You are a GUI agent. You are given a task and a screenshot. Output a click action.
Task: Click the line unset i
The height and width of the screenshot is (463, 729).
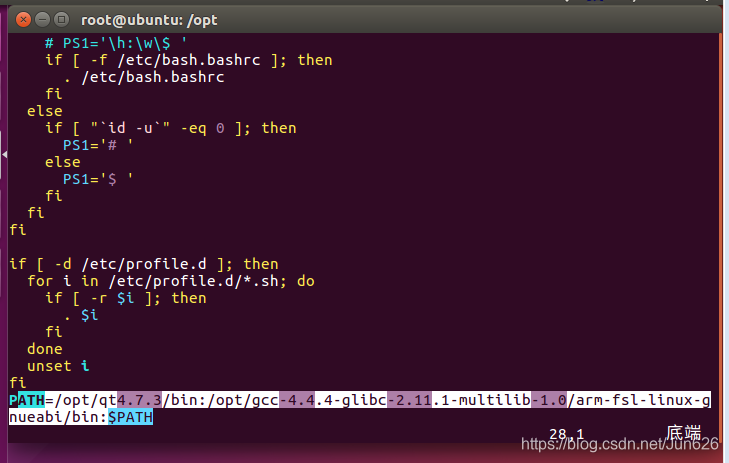pos(58,366)
